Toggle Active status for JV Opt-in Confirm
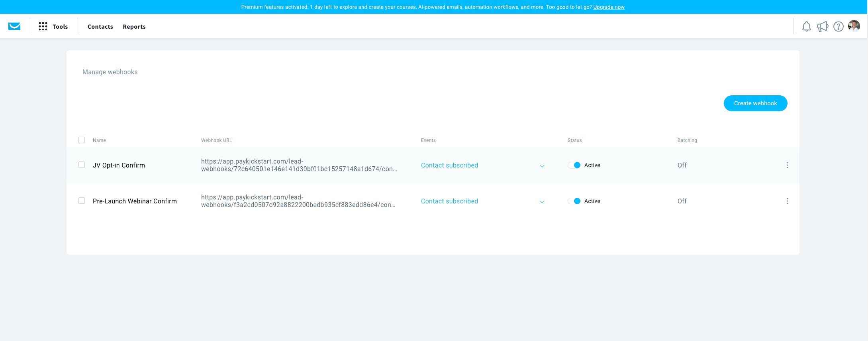 [x=574, y=165]
